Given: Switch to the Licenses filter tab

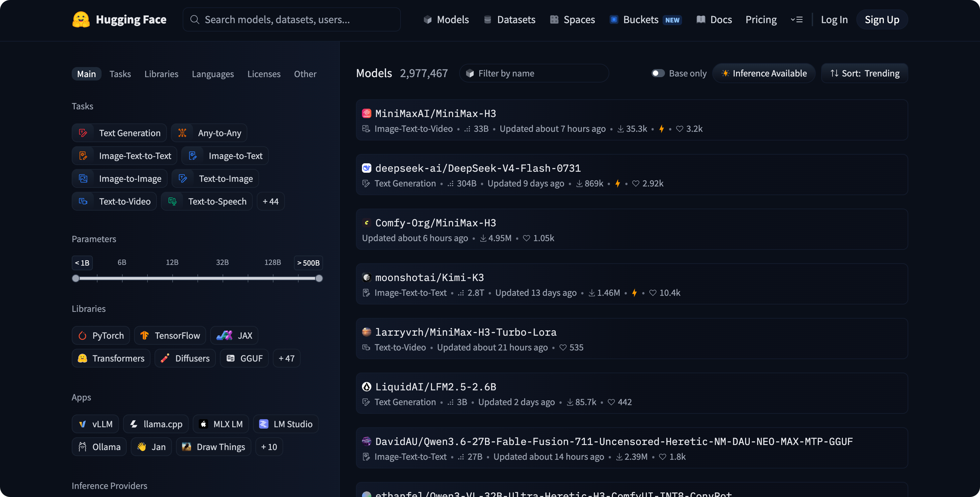Looking at the screenshot, I should pyautogui.click(x=264, y=74).
